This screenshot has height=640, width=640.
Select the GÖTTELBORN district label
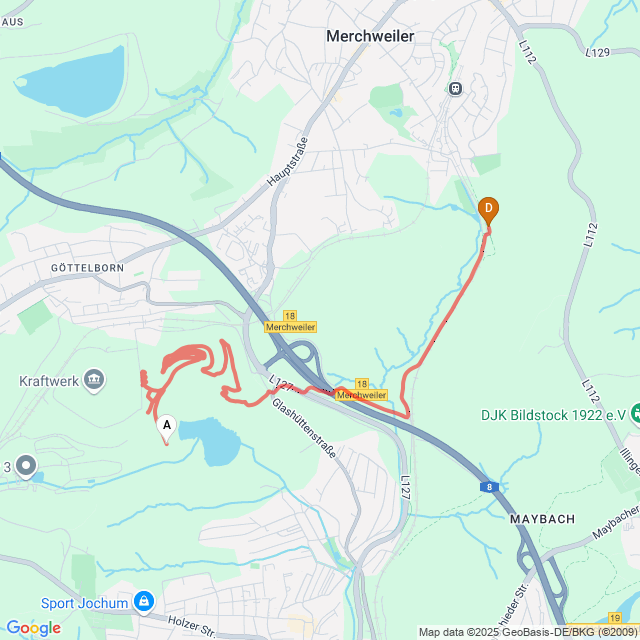[x=87, y=268]
